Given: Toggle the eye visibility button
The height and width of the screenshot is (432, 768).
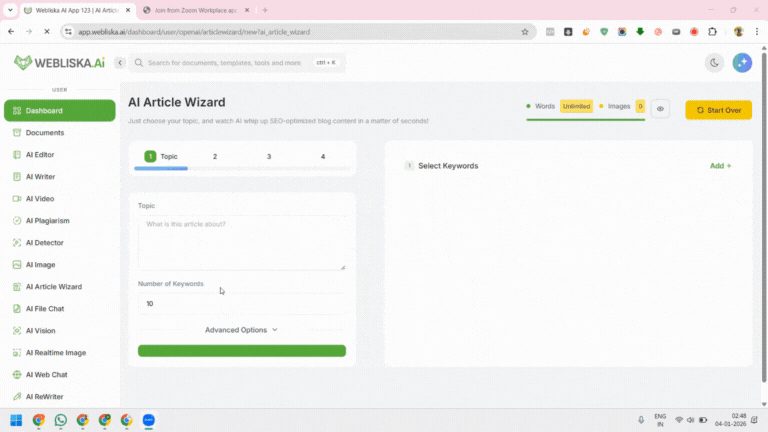Looking at the screenshot, I should click(x=660, y=109).
